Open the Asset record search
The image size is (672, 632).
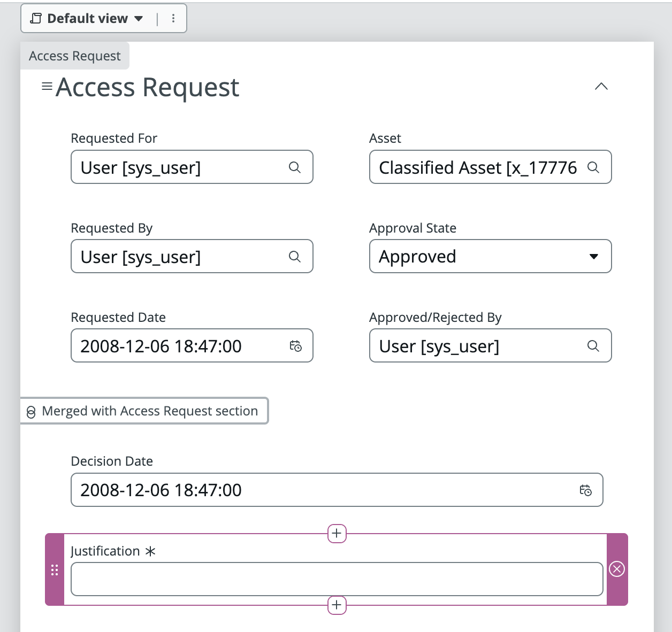click(x=593, y=167)
